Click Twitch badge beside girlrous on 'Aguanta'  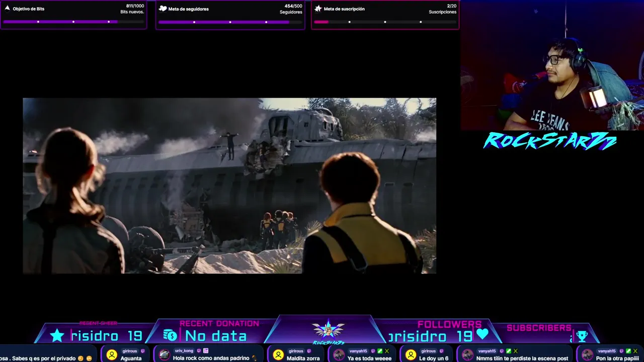pos(143,351)
